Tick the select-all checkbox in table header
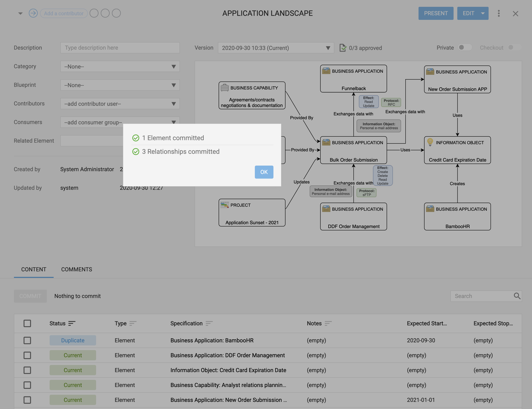Image resolution: width=532 pixels, height=409 pixels. [27, 323]
